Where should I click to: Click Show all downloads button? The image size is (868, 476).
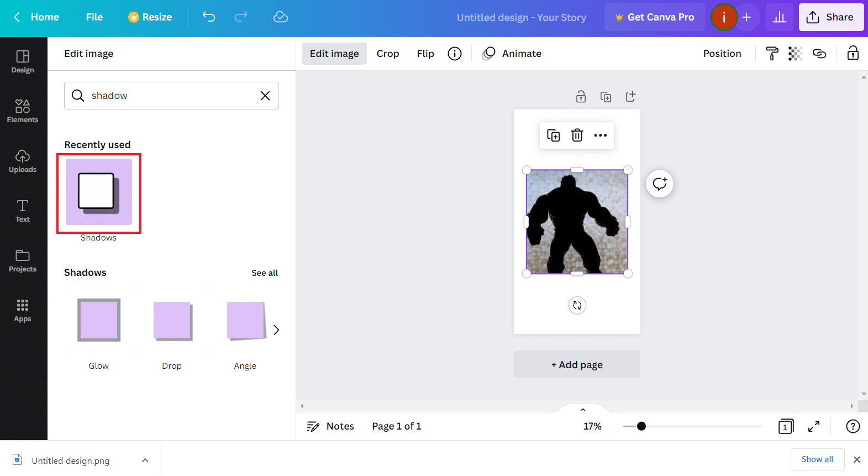817,459
